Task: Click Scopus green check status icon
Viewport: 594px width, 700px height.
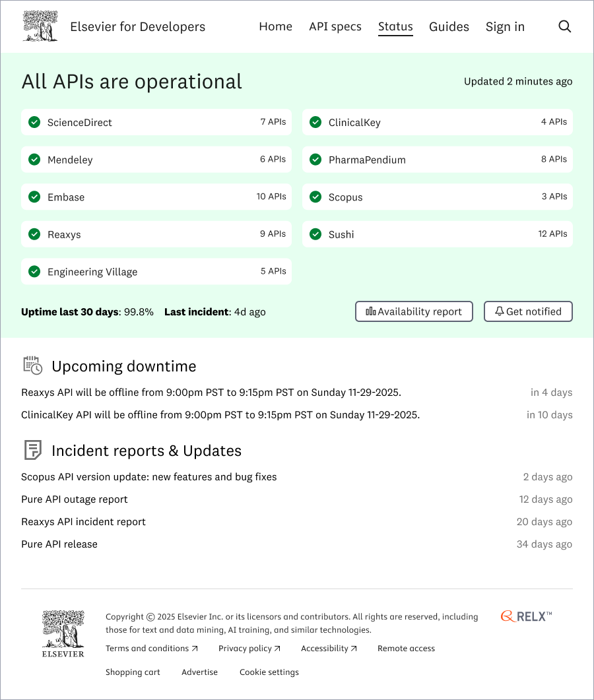Action: point(315,197)
